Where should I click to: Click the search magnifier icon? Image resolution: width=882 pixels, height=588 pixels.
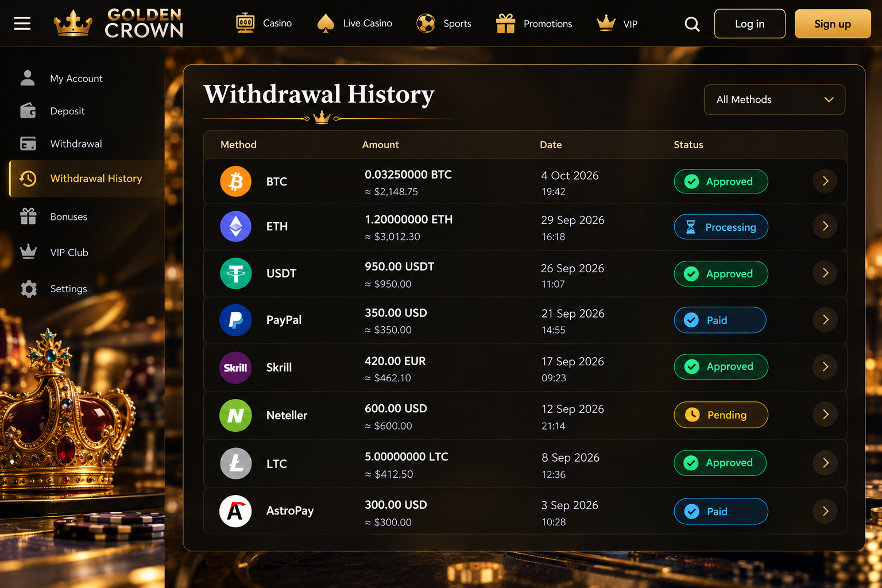click(693, 24)
